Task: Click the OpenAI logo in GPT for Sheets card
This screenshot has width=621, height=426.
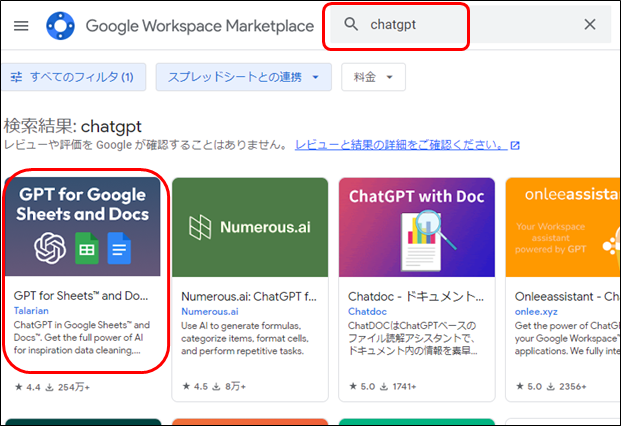Action: [x=50, y=248]
